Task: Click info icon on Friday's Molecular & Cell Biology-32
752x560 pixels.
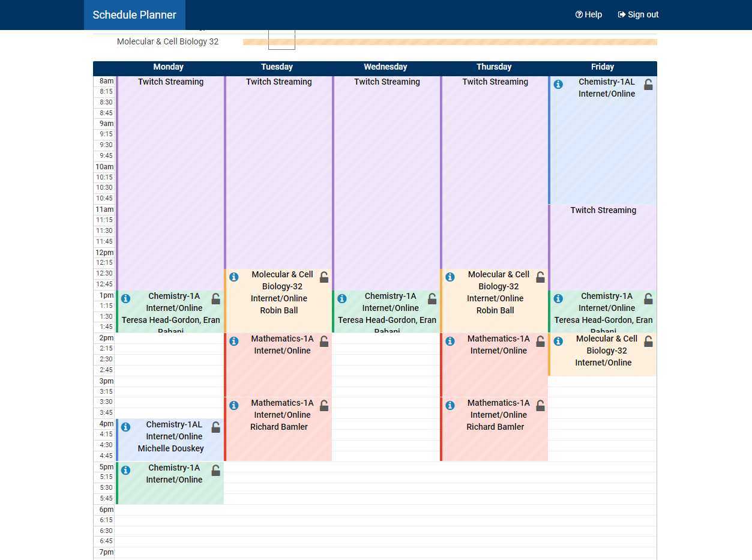Action: click(558, 341)
